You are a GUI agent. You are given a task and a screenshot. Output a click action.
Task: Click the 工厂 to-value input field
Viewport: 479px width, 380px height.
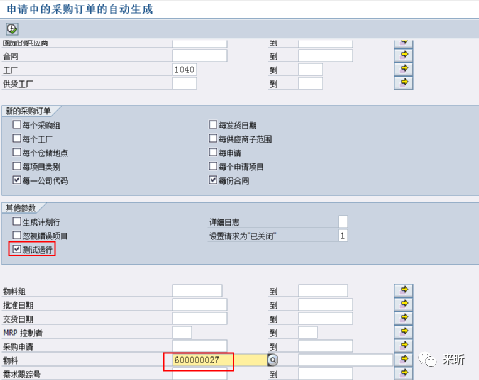click(310, 70)
